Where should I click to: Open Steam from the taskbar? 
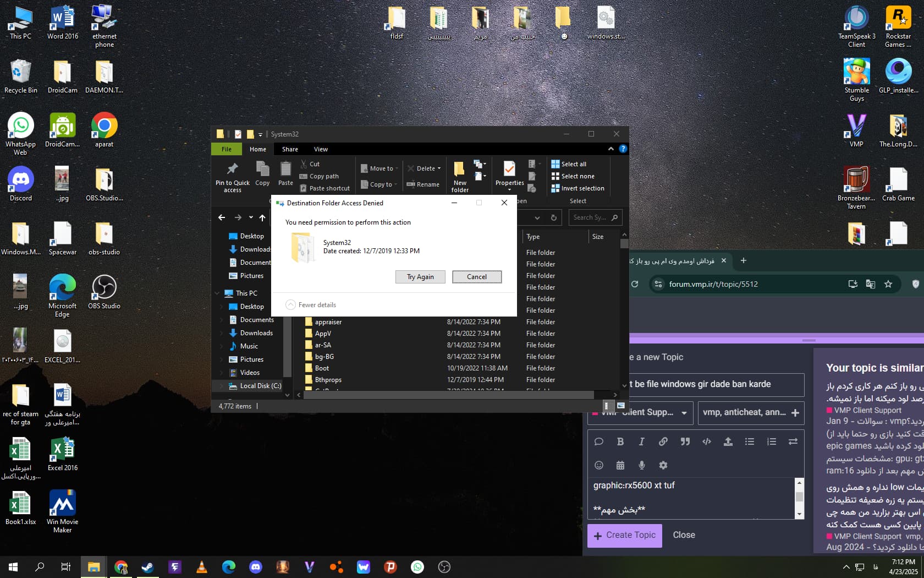click(147, 566)
